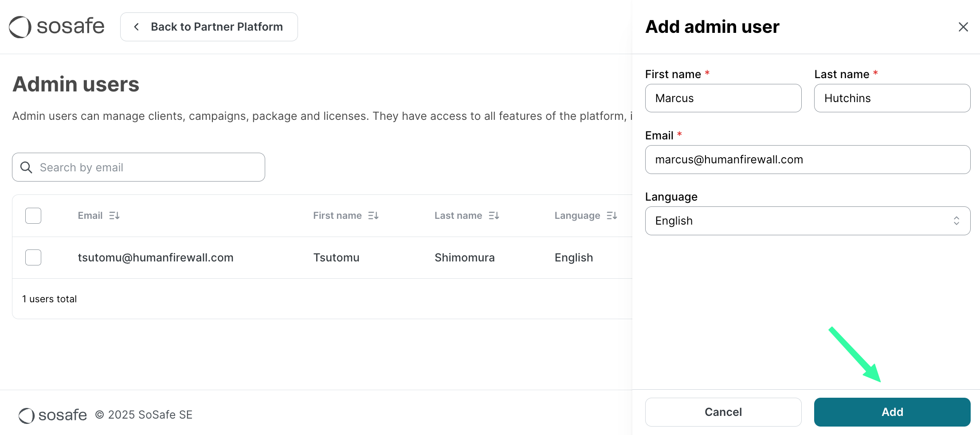Sort by Email column icon
The width and height of the screenshot is (980, 435).
coord(114,216)
